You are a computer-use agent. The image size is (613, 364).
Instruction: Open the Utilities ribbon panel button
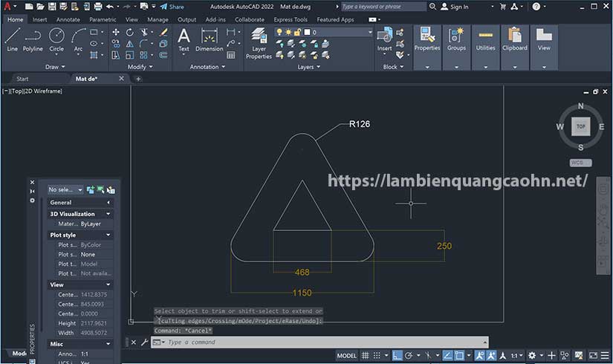[485, 48]
